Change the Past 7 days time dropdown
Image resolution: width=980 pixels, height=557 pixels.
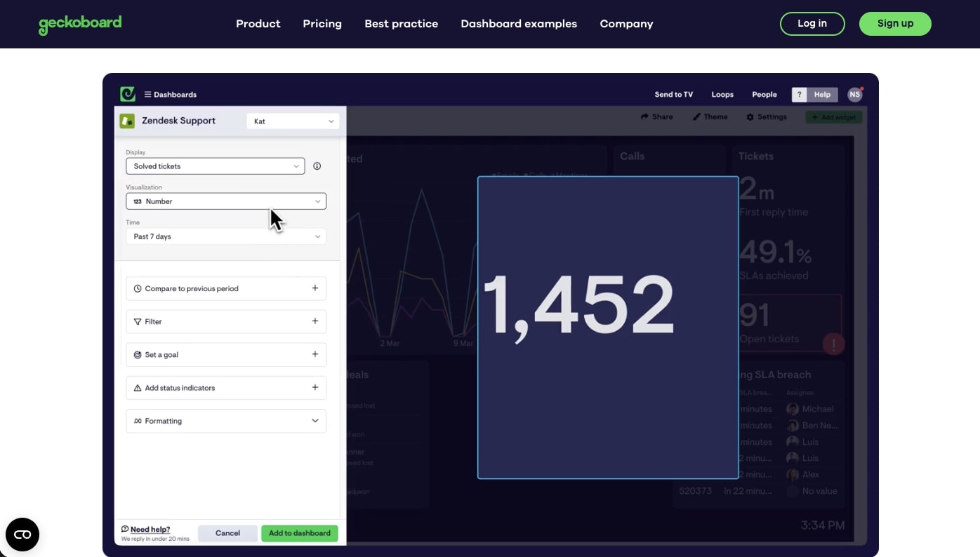pyautogui.click(x=225, y=236)
